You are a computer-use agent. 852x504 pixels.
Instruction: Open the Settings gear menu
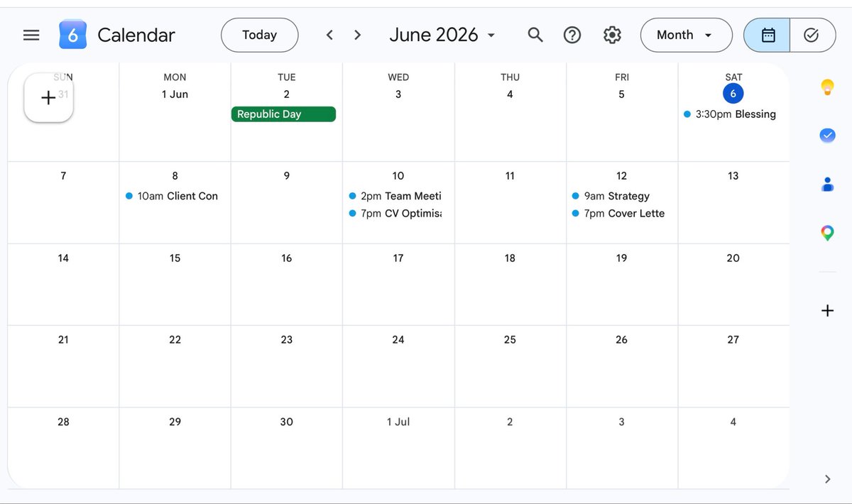(x=612, y=35)
